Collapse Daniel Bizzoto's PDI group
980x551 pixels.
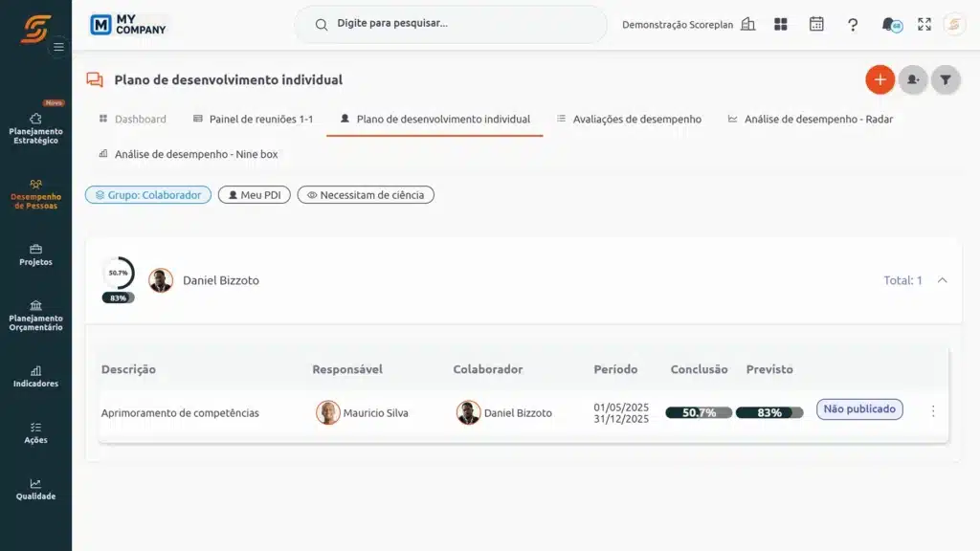click(942, 280)
